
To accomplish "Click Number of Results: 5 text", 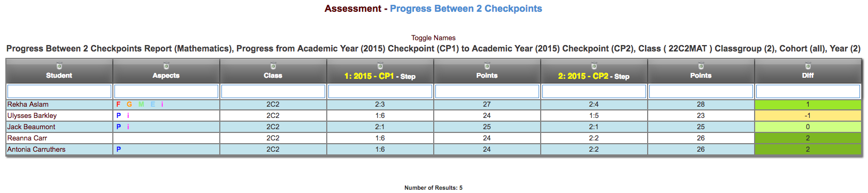I will (434, 188).
